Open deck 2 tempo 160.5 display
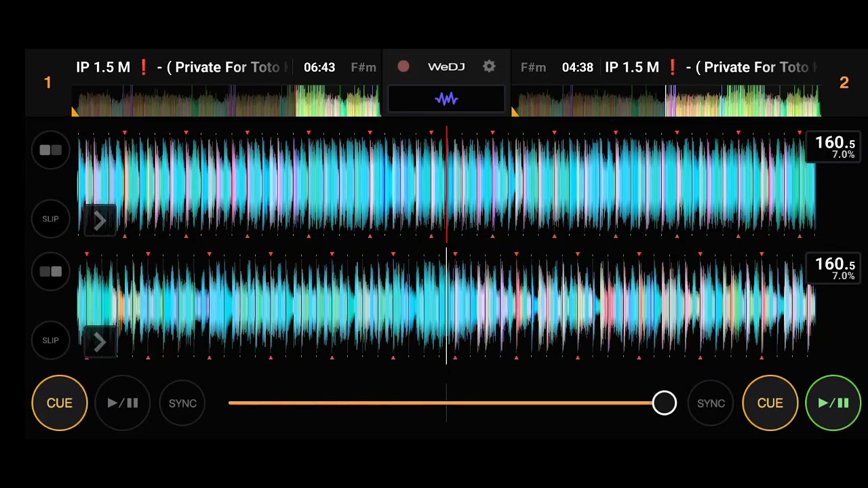 [x=834, y=268]
